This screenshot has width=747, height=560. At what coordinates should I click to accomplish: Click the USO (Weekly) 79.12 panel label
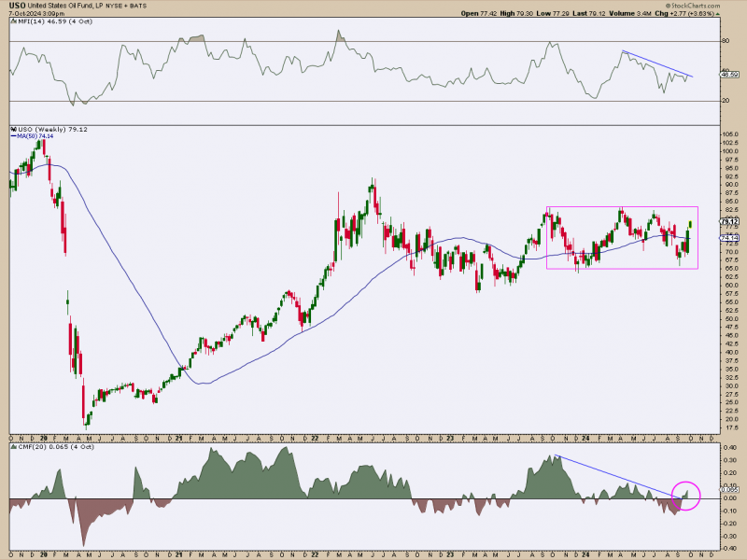[x=53, y=129]
